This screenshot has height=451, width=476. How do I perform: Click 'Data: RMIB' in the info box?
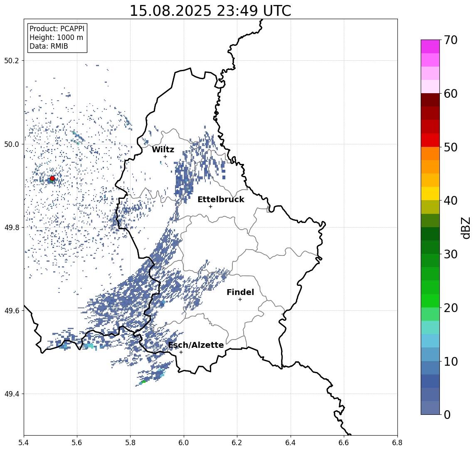(49, 46)
